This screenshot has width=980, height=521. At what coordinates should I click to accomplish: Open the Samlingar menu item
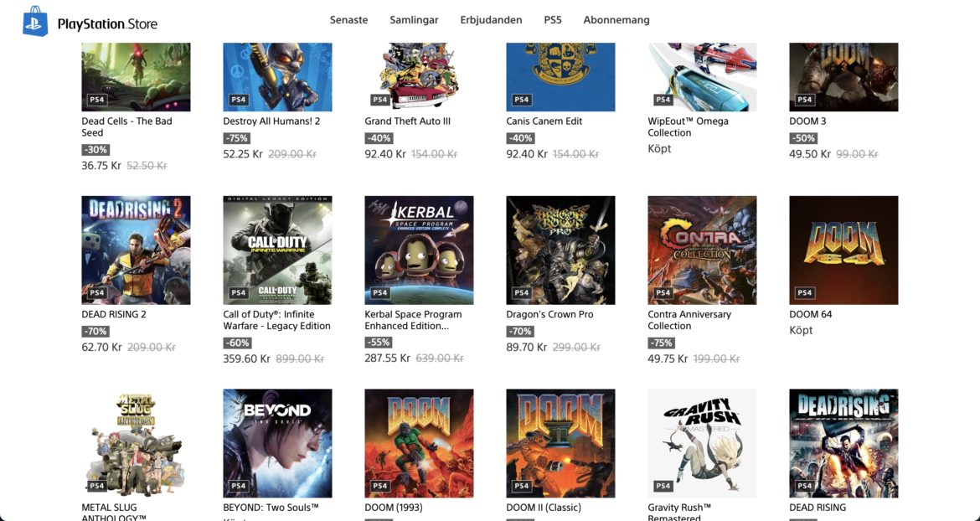coord(414,20)
